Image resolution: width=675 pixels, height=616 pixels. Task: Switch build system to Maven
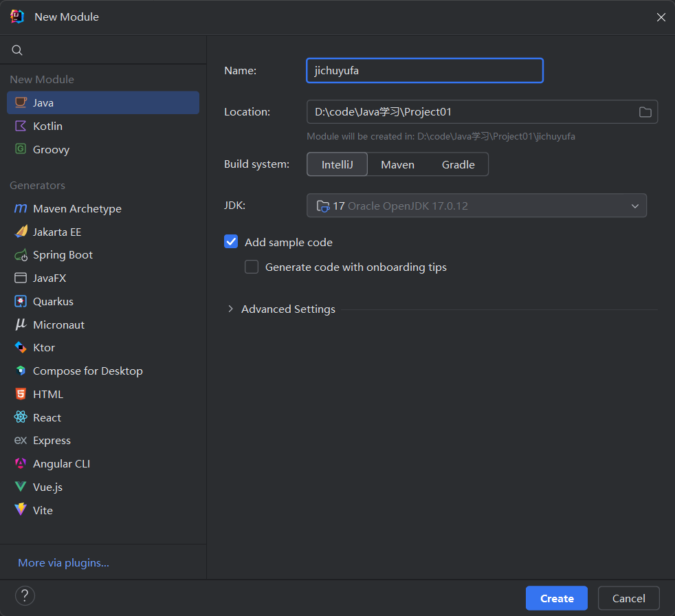click(x=397, y=164)
